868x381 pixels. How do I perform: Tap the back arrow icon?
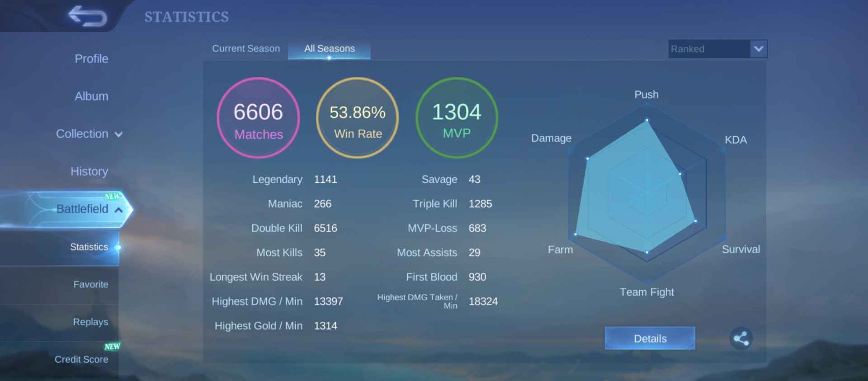point(88,16)
